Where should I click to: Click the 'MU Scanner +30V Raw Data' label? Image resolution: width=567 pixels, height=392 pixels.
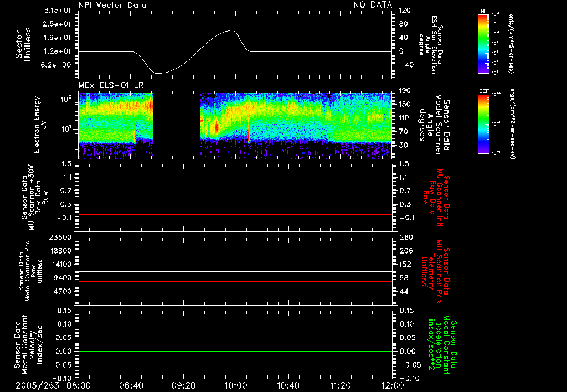pos(35,198)
